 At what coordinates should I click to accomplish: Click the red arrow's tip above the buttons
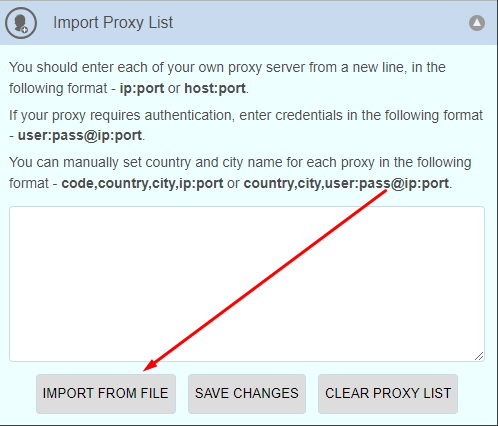pos(145,369)
